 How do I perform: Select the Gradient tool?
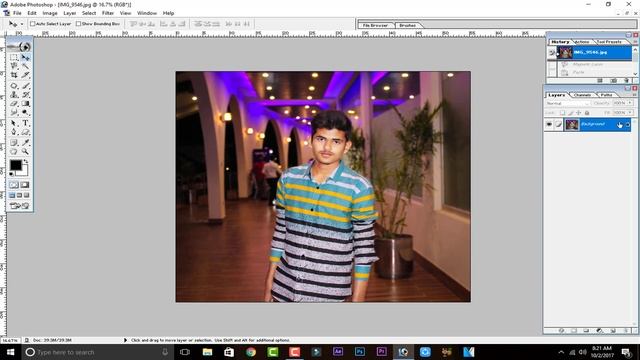(25, 103)
